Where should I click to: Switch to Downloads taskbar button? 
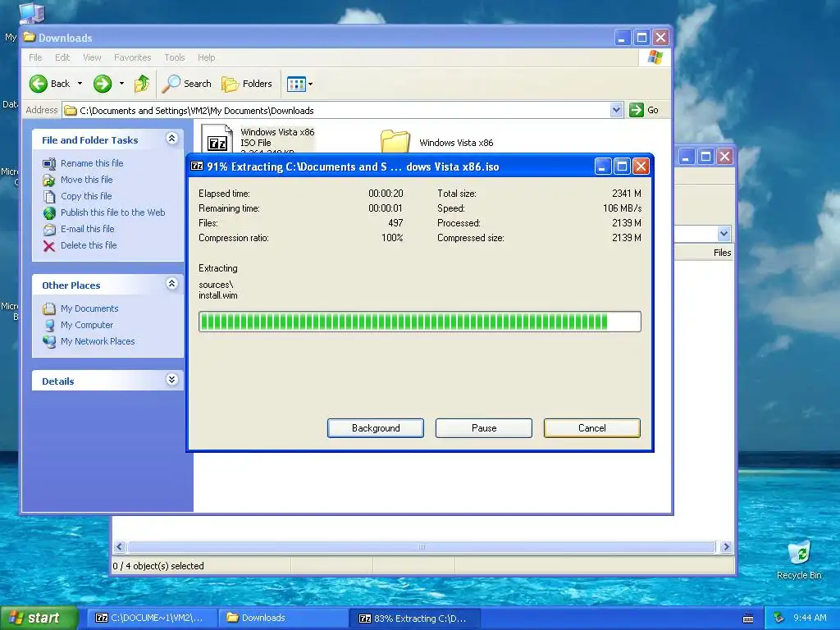pos(282,618)
